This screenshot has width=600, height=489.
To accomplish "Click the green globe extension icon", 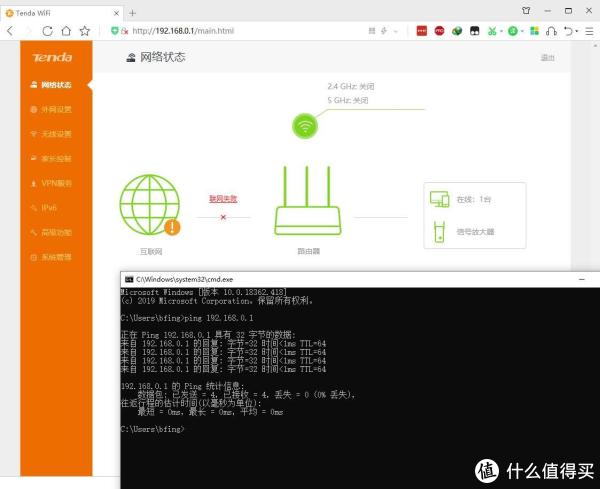I will pyautogui.click(x=457, y=31).
